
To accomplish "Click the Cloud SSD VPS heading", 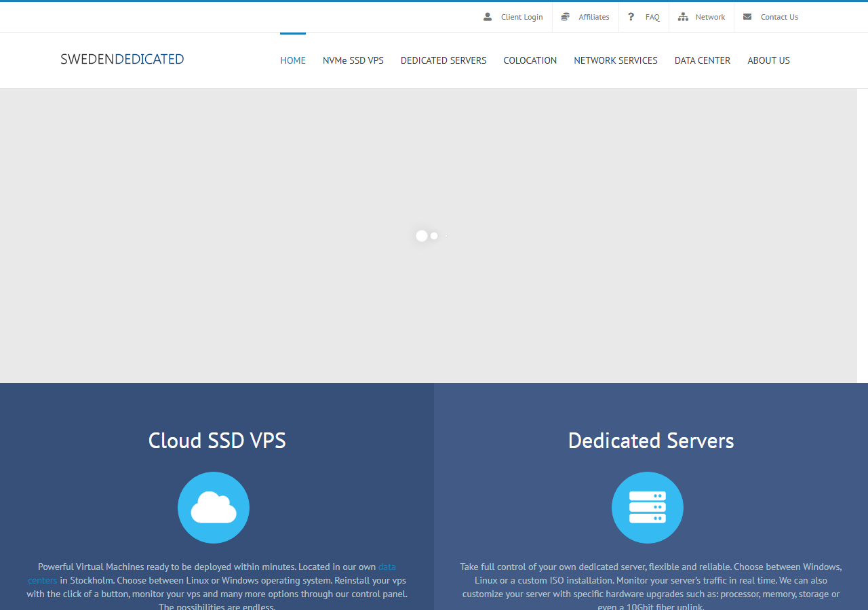I will coord(217,441).
